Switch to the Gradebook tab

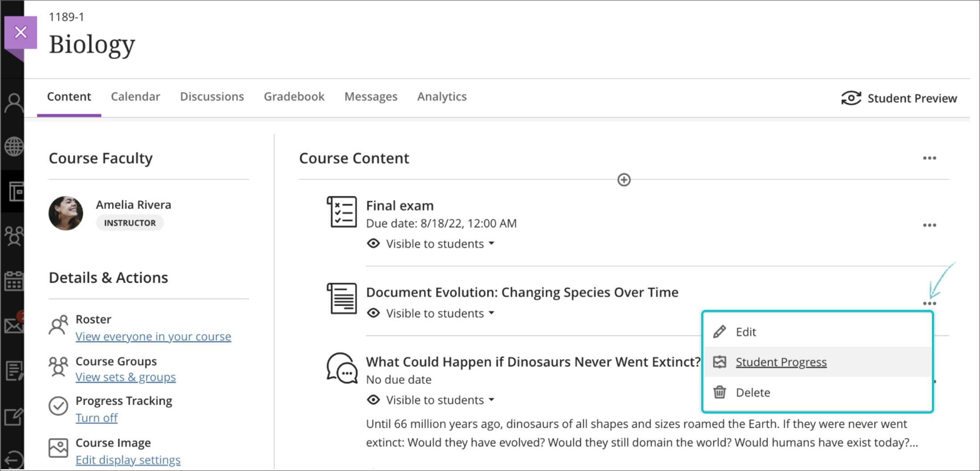coord(294,97)
